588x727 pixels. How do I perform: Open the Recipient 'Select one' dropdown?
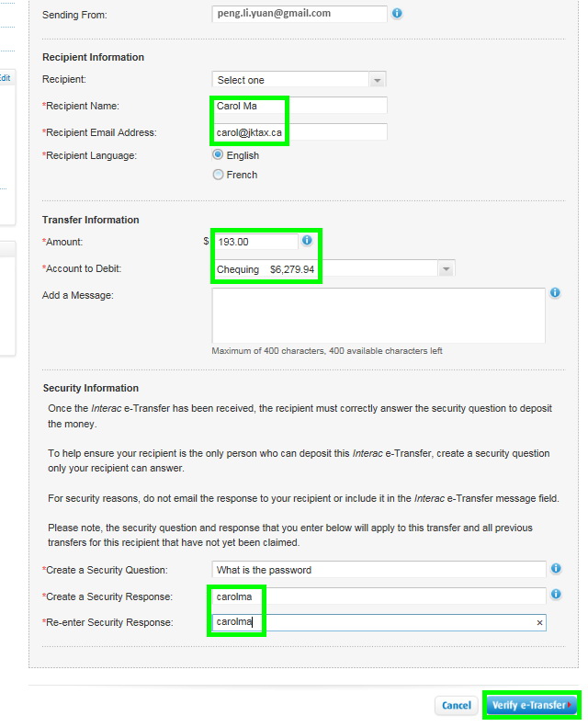click(299, 80)
